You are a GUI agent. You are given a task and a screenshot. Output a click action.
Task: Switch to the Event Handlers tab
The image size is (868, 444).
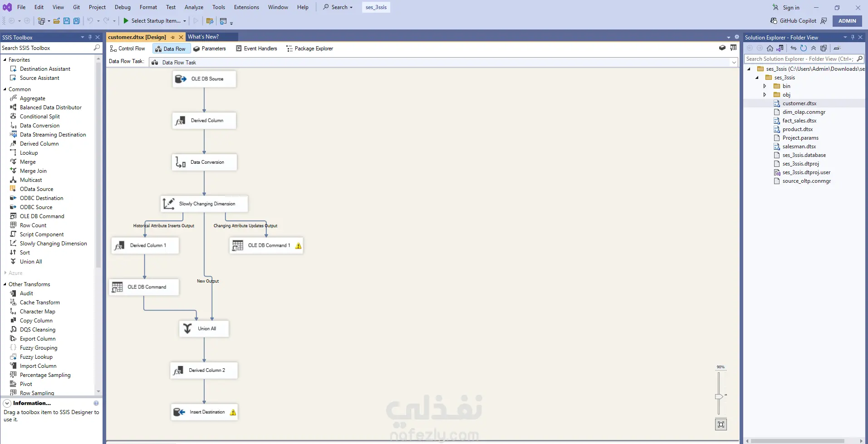(256, 49)
